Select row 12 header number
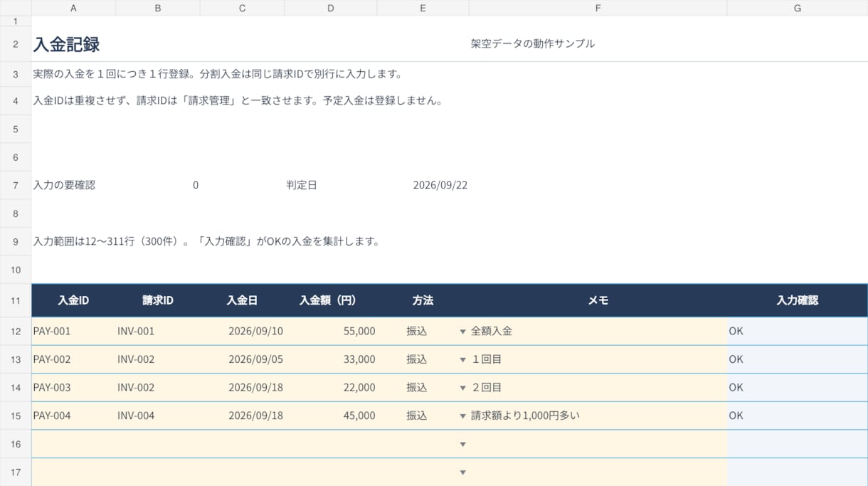Viewport: 868px width, 486px height. tap(16, 331)
